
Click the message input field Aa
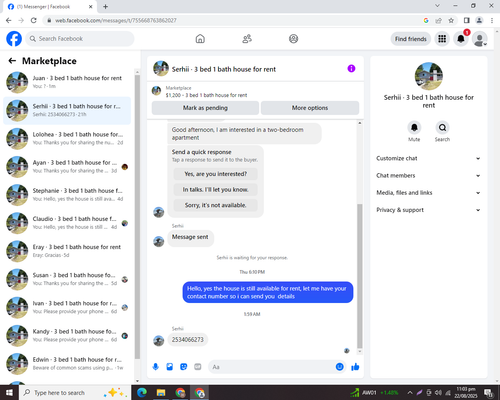[x=272, y=367]
